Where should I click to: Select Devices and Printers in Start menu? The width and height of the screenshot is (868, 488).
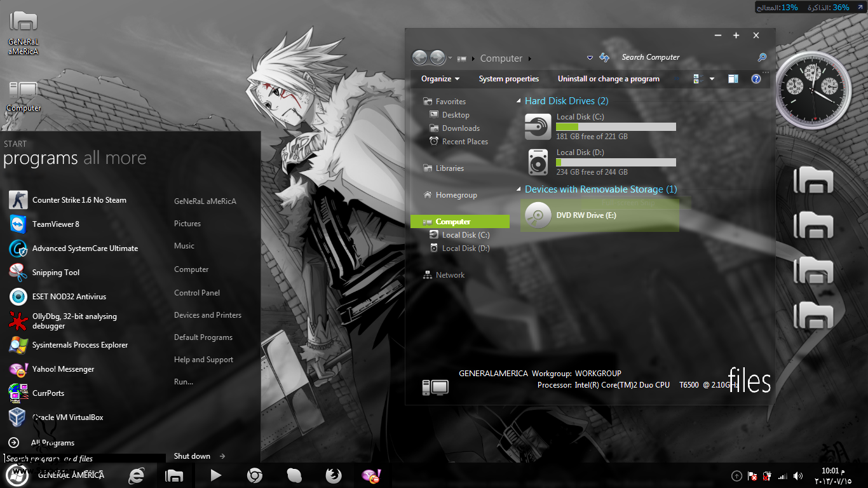(208, 315)
